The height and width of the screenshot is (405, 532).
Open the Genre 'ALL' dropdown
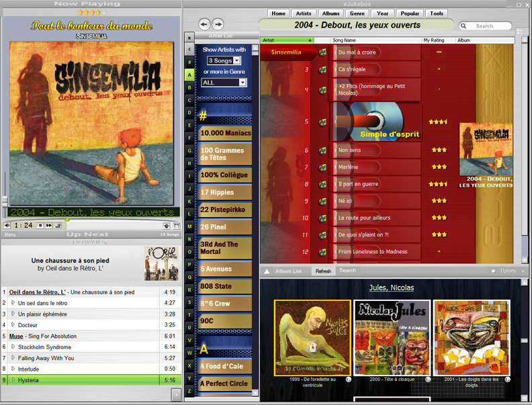pyautogui.click(x=242, y=83)
